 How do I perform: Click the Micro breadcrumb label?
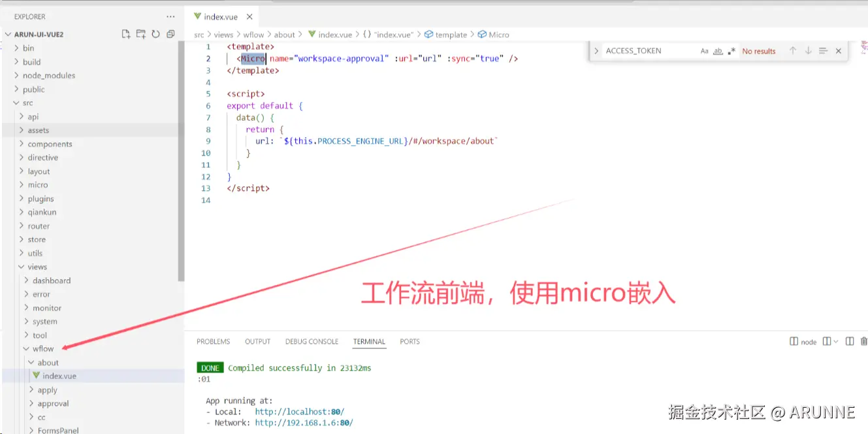[x=499, y=35]
